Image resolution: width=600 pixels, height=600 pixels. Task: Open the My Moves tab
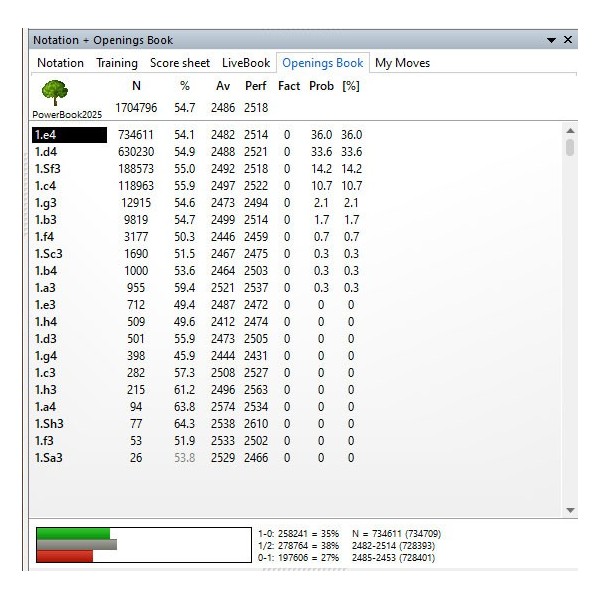(x=402, y=63)
